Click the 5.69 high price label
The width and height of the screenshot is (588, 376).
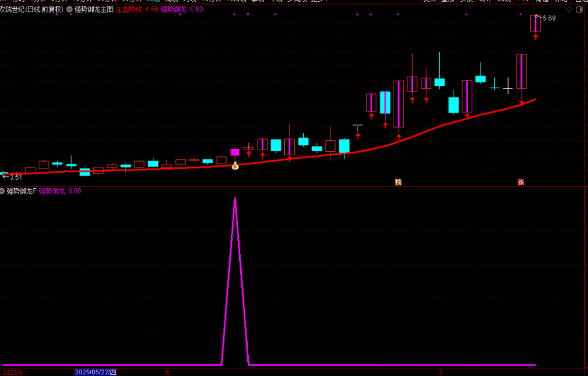coord(549,19)
